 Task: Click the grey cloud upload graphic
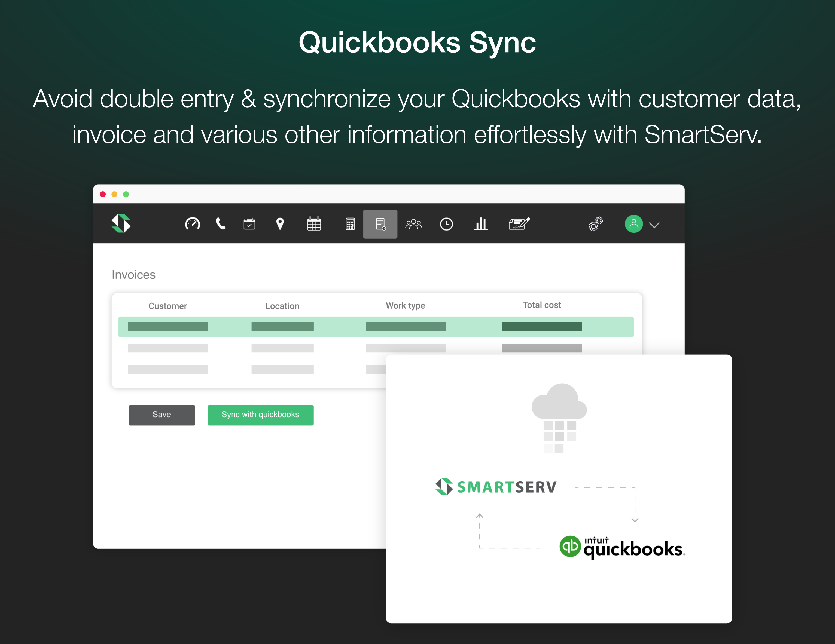559,418
